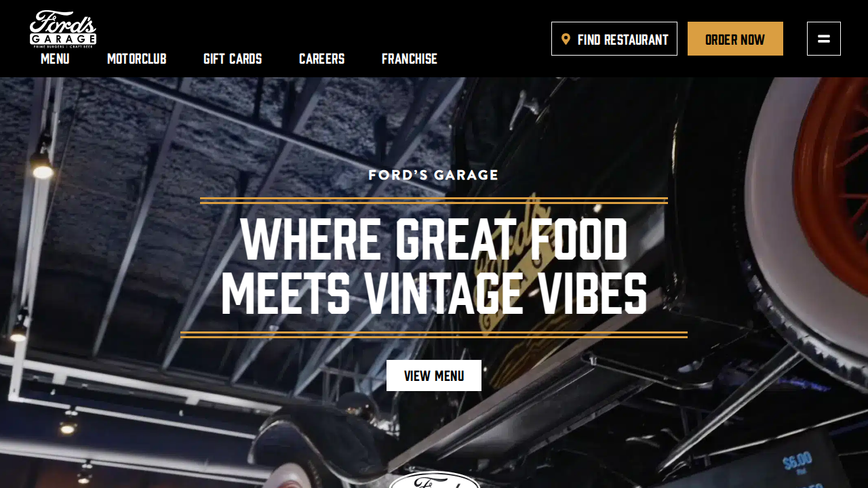Image resolution: width=868 pixels, height=488 pixels.
Task: Select Gift Cards in navigation
Action: click(233, 59)
